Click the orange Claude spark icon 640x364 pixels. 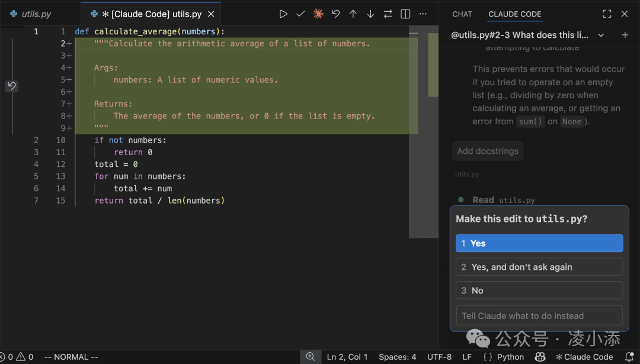click(x=318, y=14)
